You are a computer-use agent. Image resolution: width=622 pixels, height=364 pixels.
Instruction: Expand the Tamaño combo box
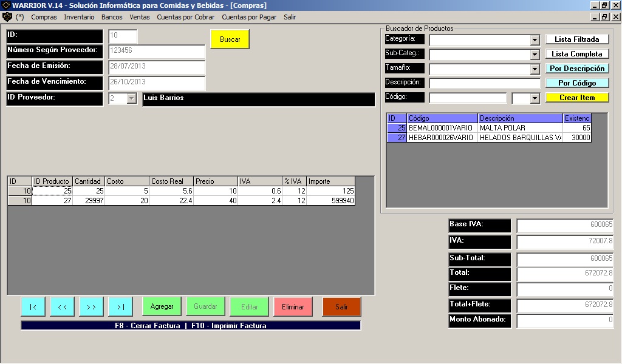point(535,69)
